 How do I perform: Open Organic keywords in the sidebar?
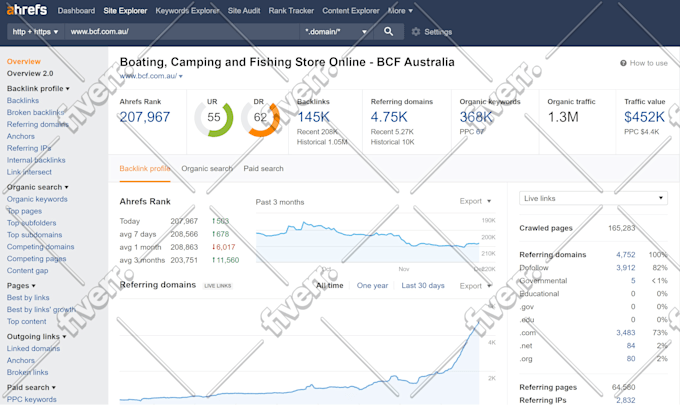coord(37,199)
